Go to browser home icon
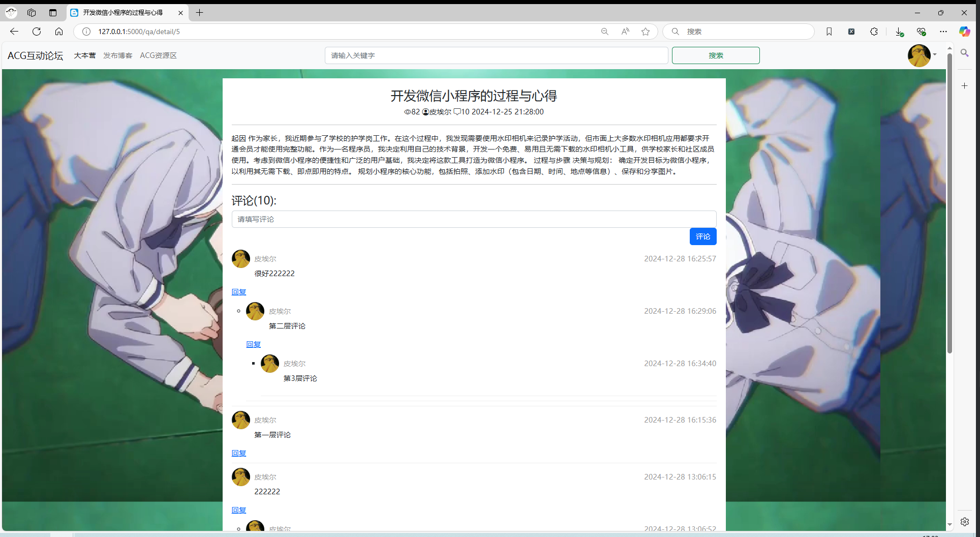The width and height of the screenshot is (980, 537). pyautogui.click(x=59, y=32)
